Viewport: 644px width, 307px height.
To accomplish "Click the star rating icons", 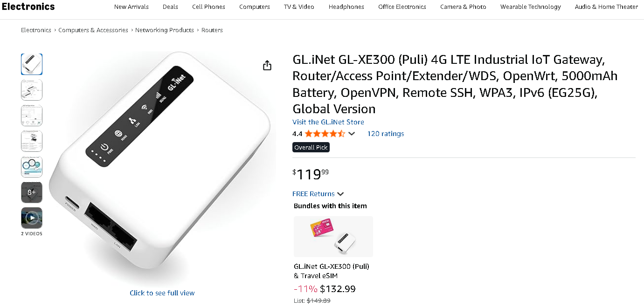I will (x=325, y=134).
